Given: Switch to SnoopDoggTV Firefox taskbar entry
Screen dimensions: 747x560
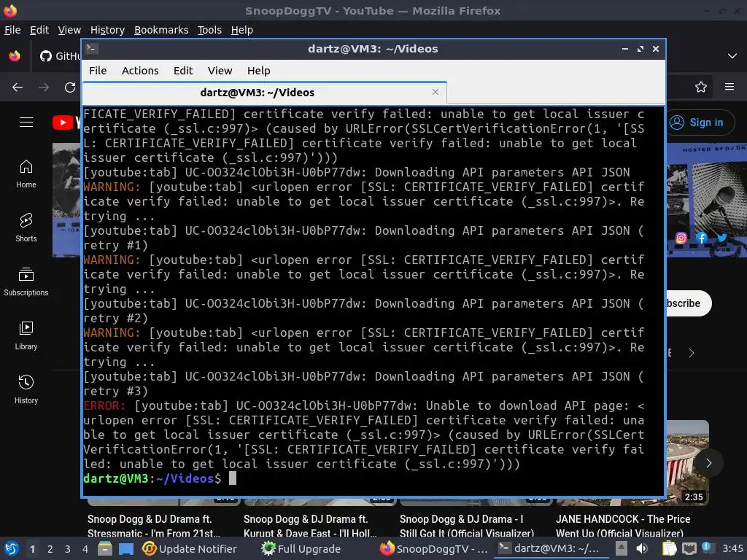Looking at the screenshot, I should [433, 549].
